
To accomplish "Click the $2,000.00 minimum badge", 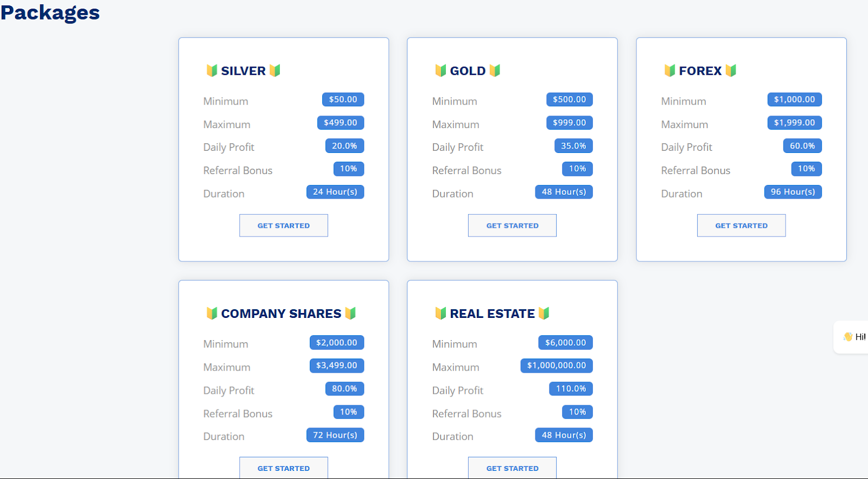I will 337,343.
